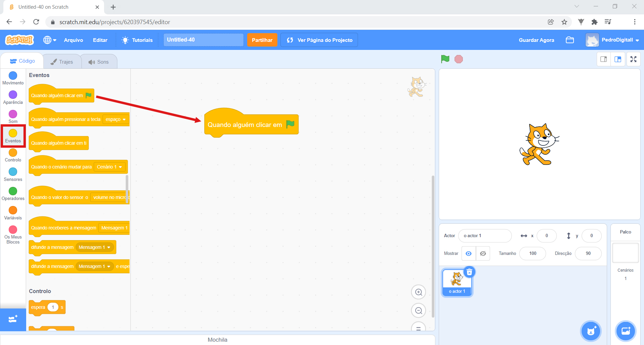
Task: Click the workspace vertical scrollbar
Action: 433,246
